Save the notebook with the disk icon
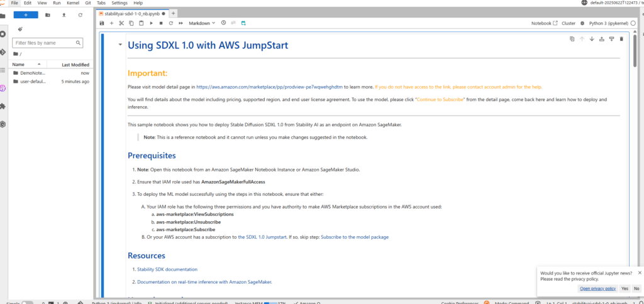The width and height of the screenshot is (644, 304). (102, 23)
